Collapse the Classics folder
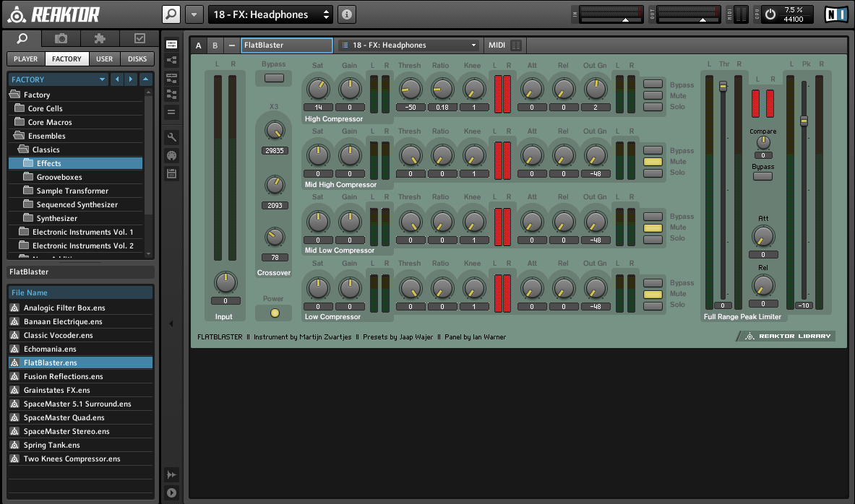855x504 pixels. tap(23, 149)
